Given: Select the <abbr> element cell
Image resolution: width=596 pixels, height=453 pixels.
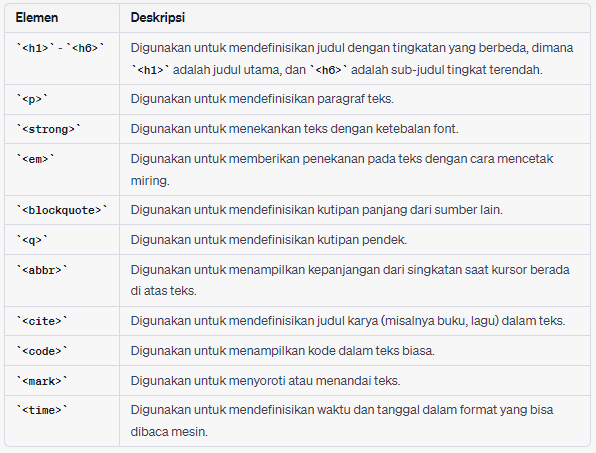Looking at the screenshot, I should [62, 280].
